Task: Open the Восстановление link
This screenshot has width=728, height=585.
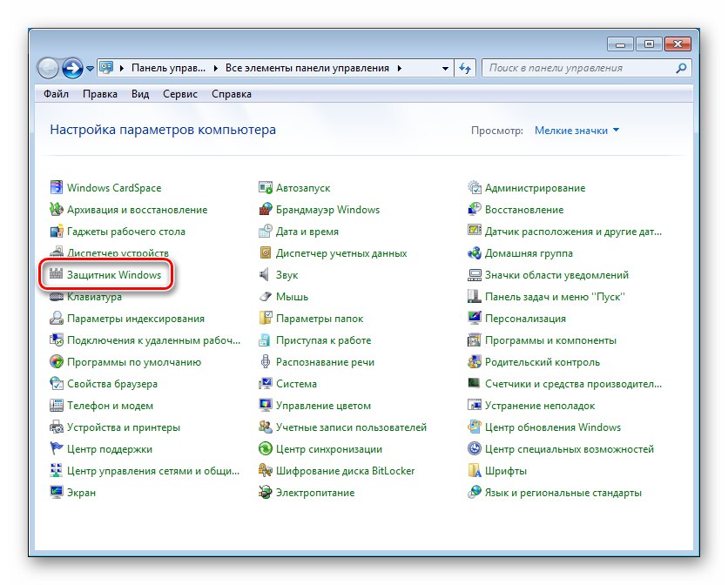Action: 524,210
